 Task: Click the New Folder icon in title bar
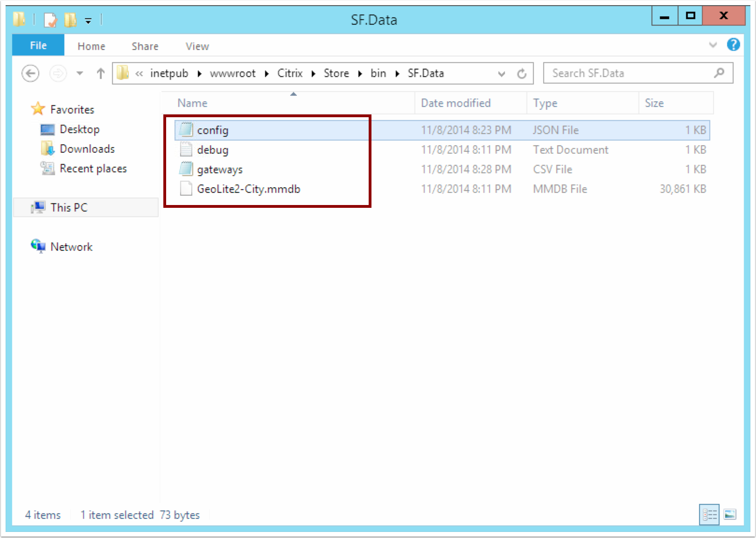coord(70,20)
